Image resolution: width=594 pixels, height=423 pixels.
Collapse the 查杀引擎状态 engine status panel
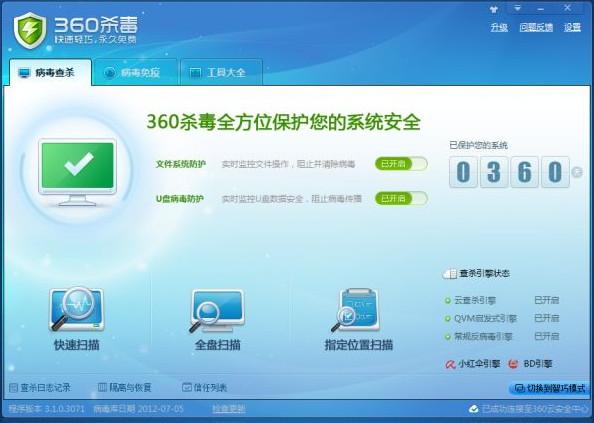[x=450, y=274]
